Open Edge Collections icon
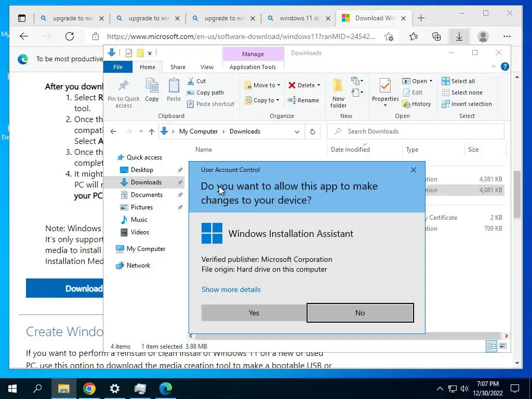This screenshot has height=399, width=532. pos(436,36)
